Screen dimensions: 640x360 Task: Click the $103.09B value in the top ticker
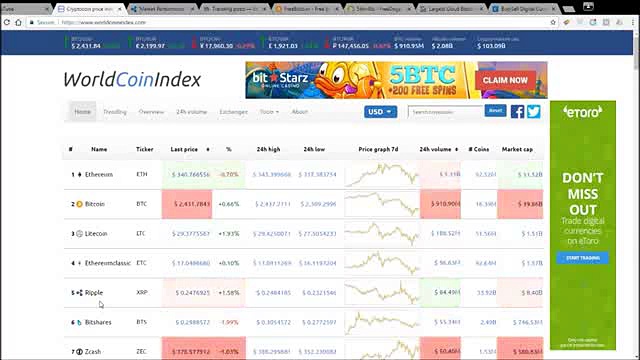(x=491, y=46)
